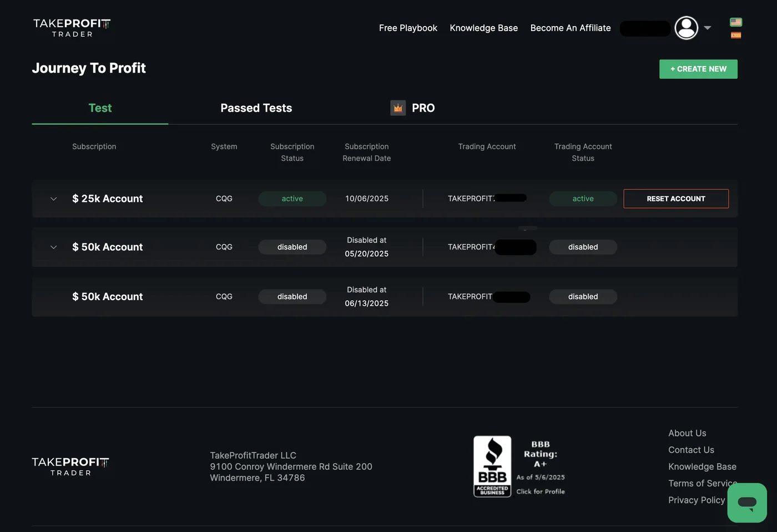Click the BBB Accredited Business badge
This screenshot has height=532, width=777.
click(492, 467)
